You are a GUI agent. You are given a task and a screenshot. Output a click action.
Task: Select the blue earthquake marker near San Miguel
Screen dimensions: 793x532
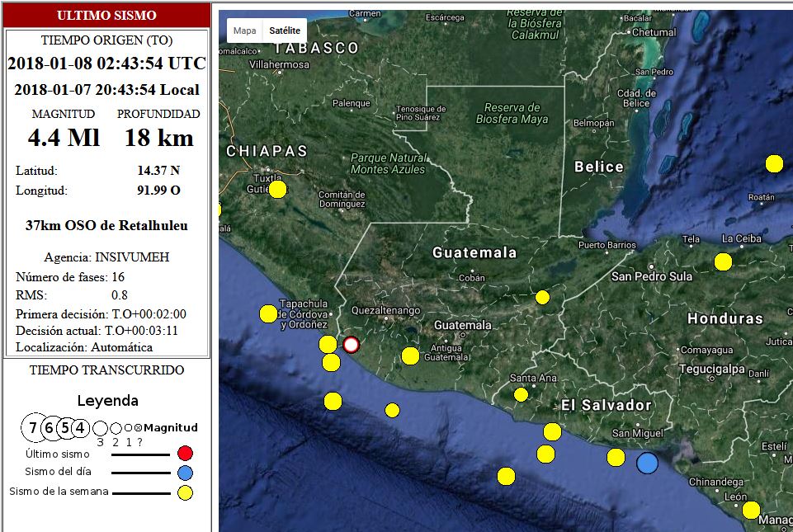point(648,463)
